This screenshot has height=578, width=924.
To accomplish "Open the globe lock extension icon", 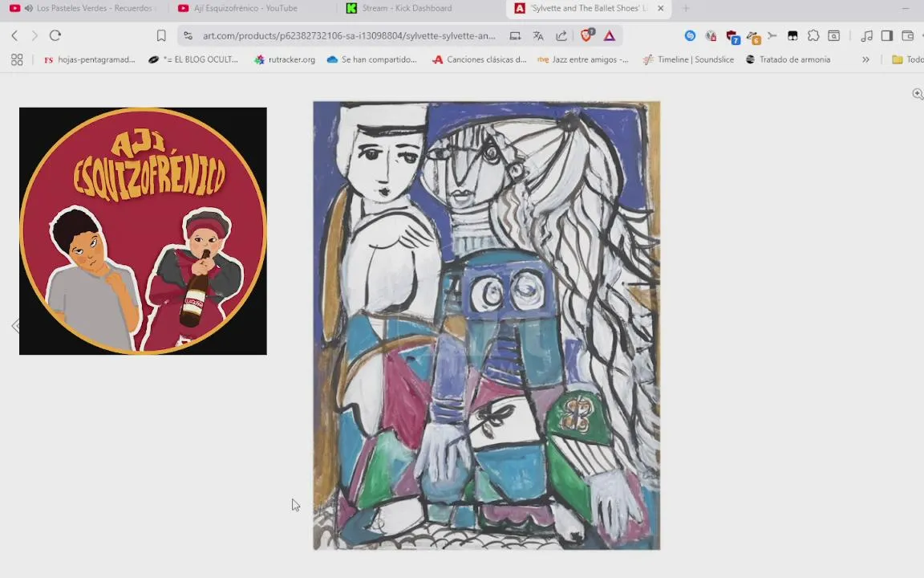I will (711, 36).
